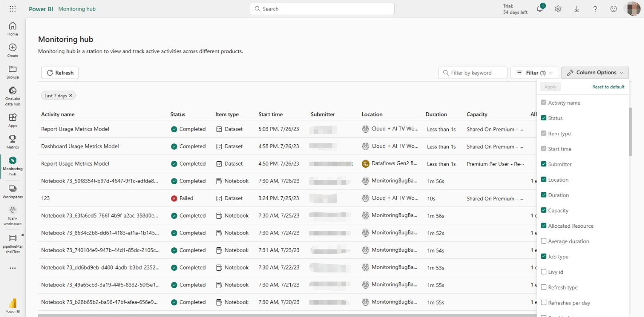Screen dimensions: 644x317
Task: Uncheck the Location column checkbox
Action: pos(544,180)
